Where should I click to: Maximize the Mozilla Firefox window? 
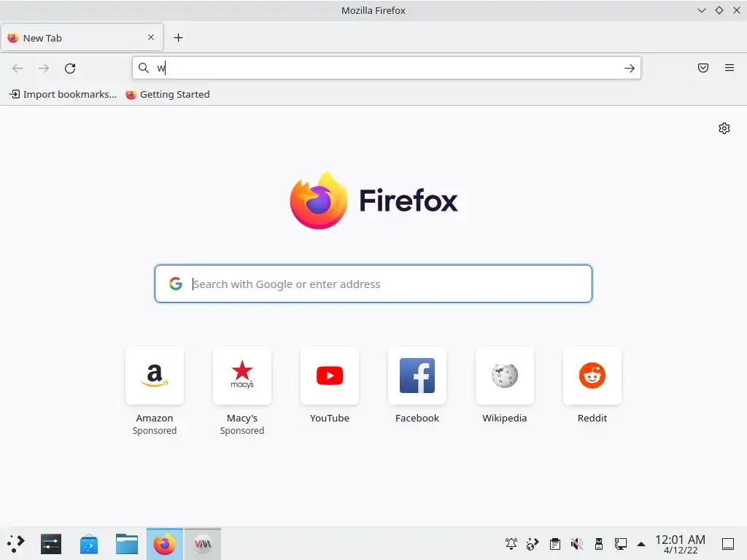click(x=719, y=10)
